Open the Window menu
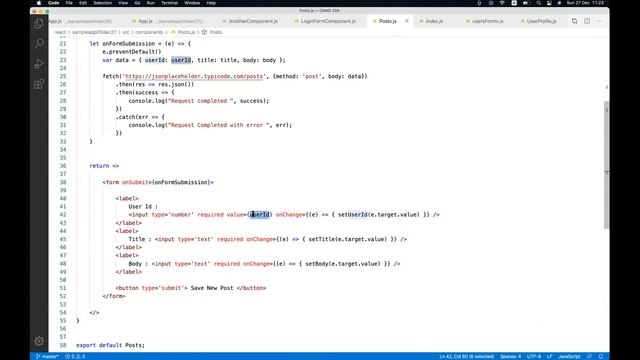 point(192,3)
